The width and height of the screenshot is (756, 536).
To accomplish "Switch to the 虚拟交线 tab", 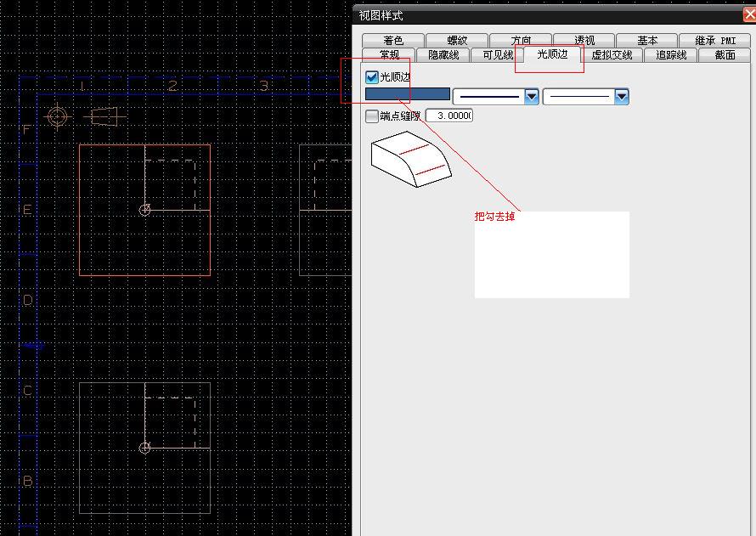I will pyautogui.click(x=612, y=55).
